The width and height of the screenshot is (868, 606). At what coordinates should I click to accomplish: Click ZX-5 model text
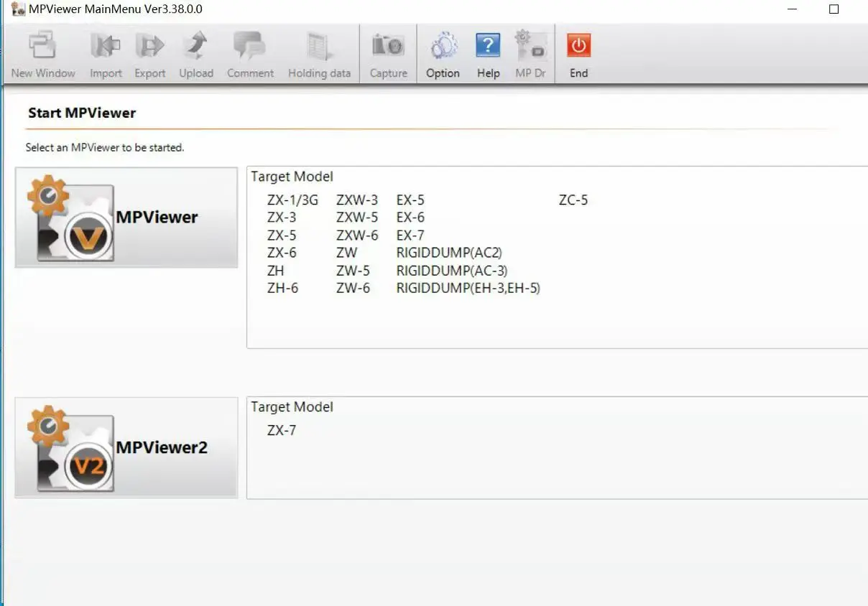tap(282, 236)
